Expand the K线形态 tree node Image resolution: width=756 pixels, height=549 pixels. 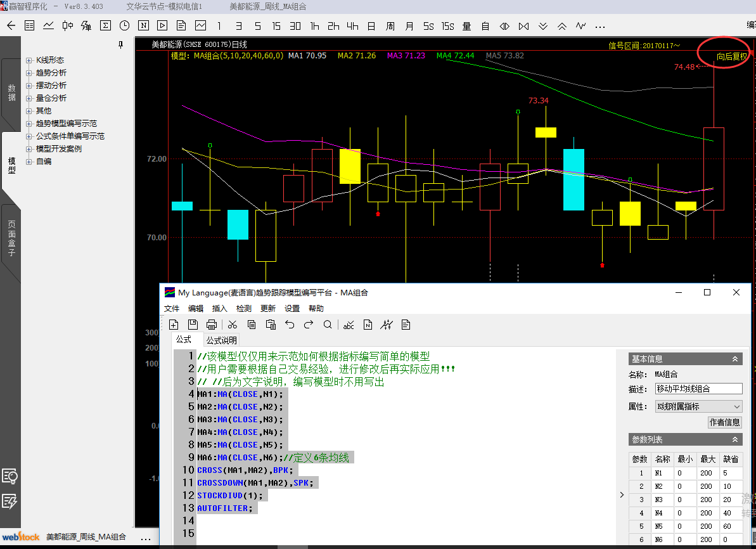click(29, 60)
